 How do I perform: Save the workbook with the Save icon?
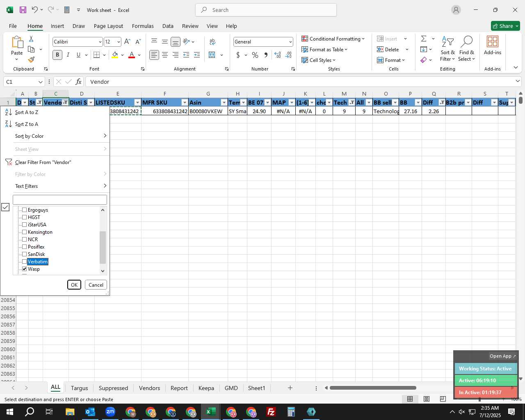[23, 10]
